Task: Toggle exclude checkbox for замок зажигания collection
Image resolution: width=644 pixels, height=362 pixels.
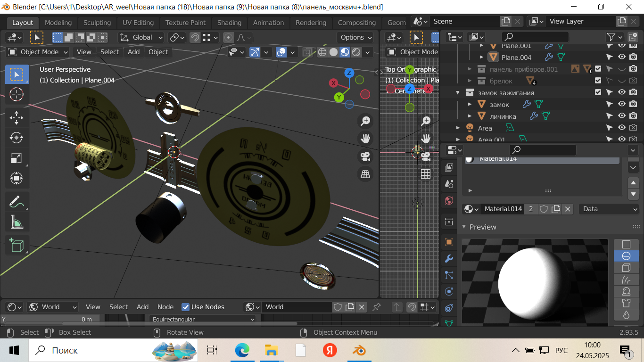Action: (598, 92)
